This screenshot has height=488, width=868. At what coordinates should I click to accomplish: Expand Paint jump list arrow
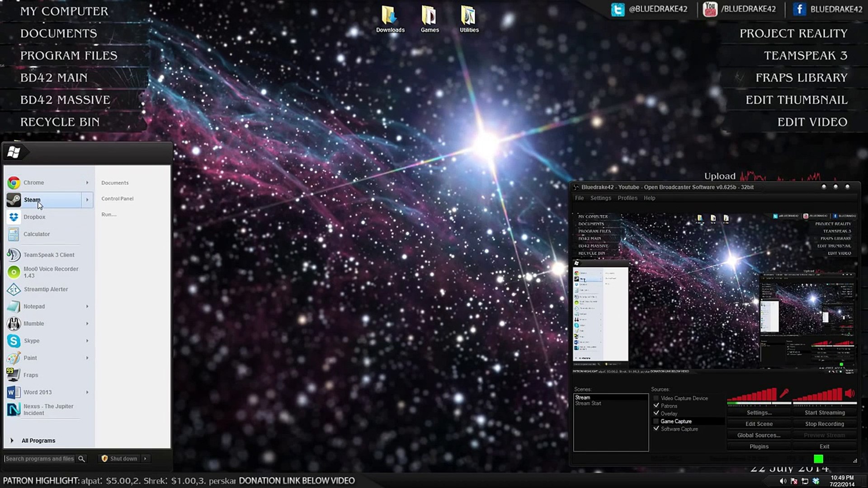pyautogui.click(x=87, y=358)
